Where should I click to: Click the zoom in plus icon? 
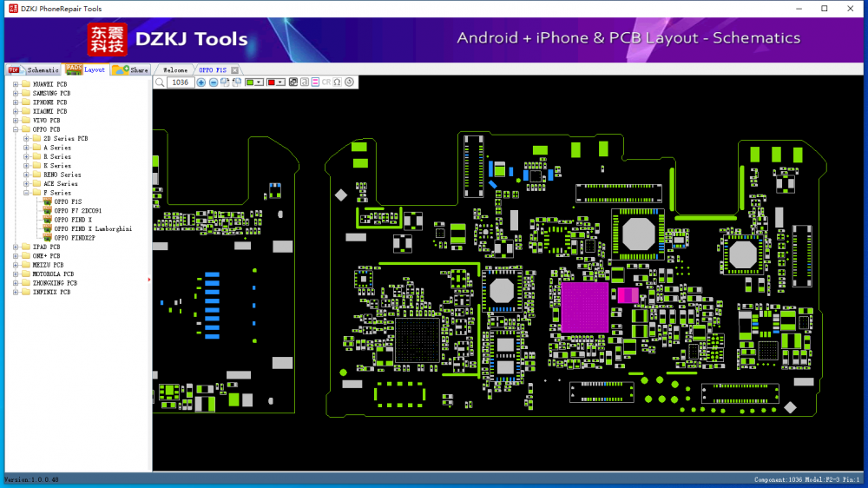click(x=201, y=82)
